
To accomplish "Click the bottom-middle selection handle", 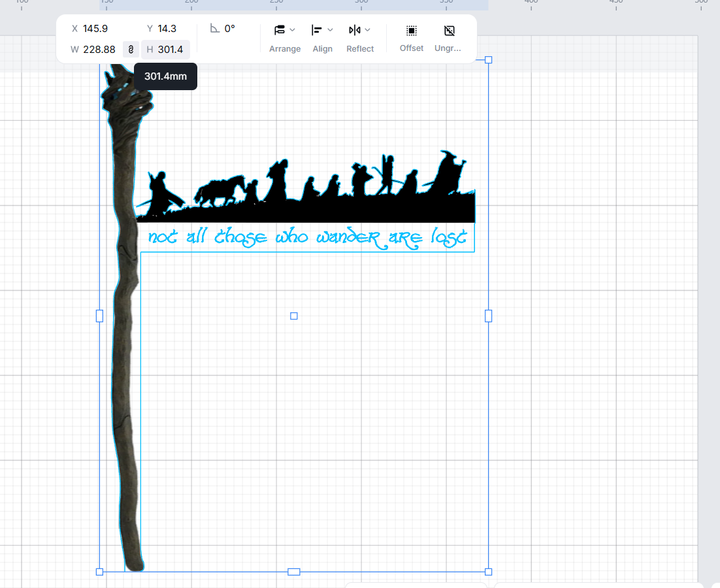I will click(x=294, y=572).
